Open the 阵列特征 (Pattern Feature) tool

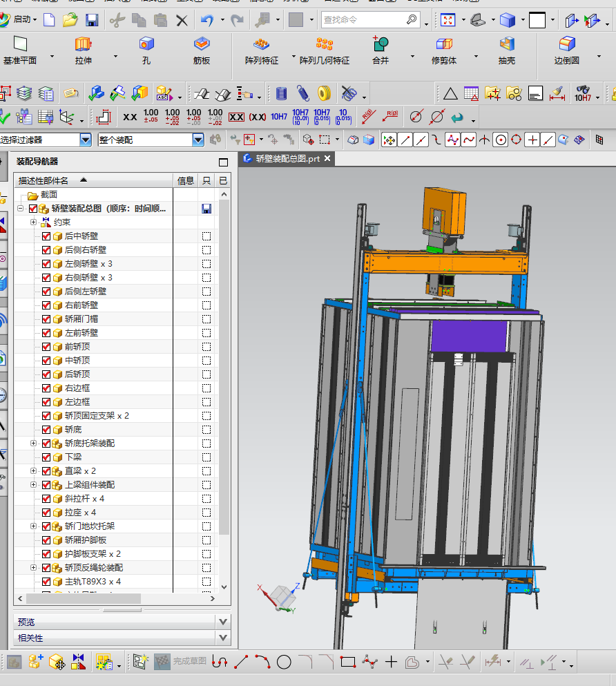click(x=262, y=45)
